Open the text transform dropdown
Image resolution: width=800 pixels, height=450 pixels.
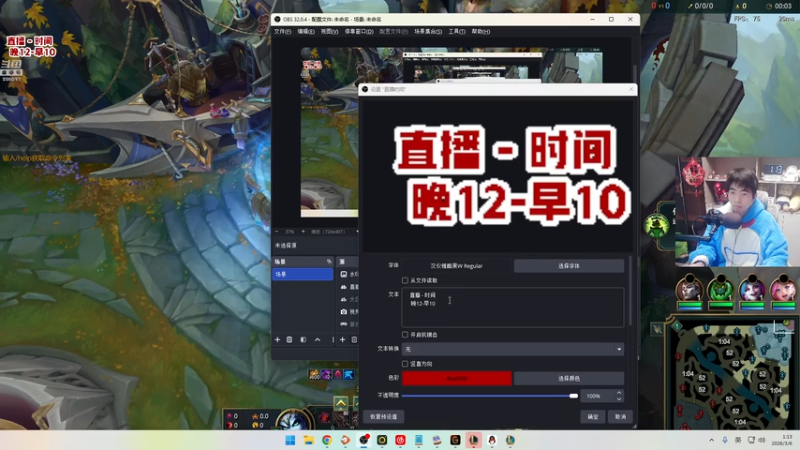pos(513,349)
